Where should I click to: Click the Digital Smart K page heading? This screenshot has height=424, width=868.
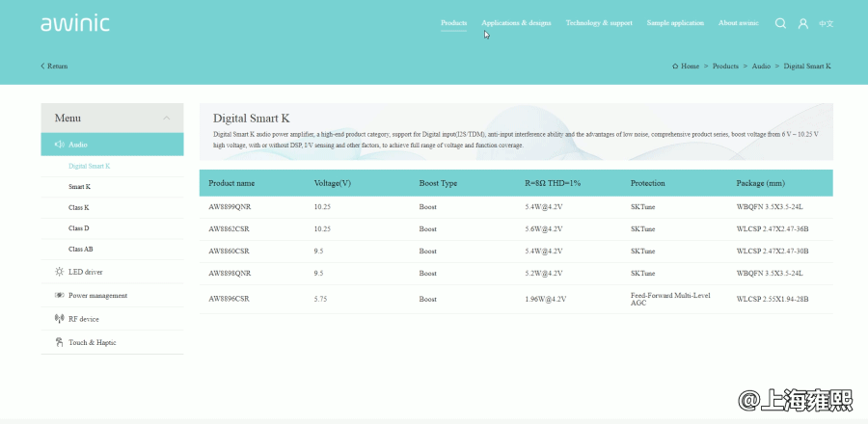252,119
